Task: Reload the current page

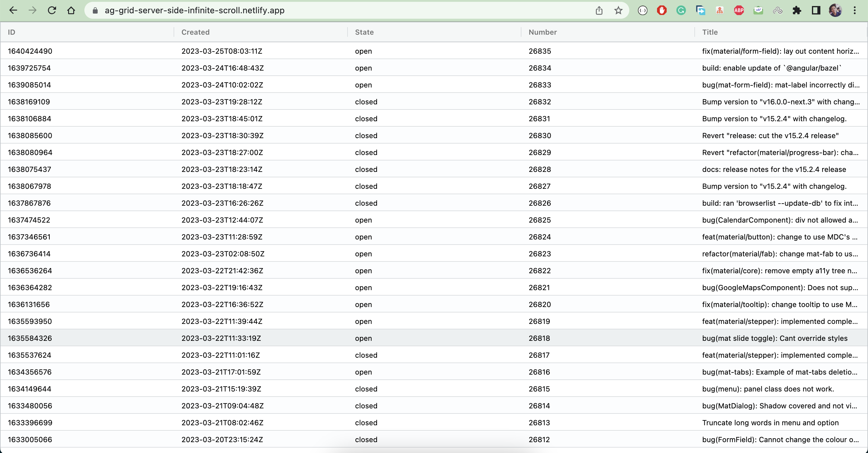Action: [52, 10]
